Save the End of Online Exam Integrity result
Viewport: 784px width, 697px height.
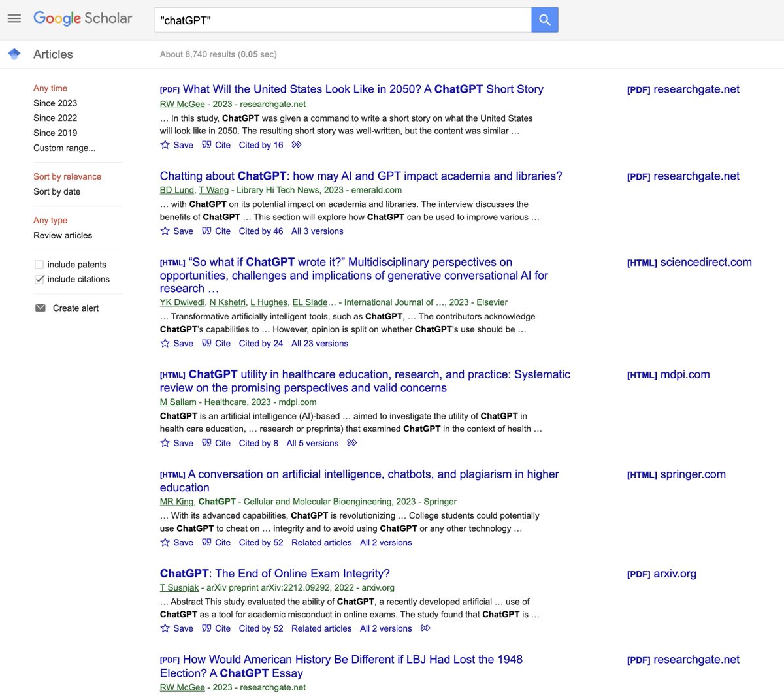pos(177,628)
